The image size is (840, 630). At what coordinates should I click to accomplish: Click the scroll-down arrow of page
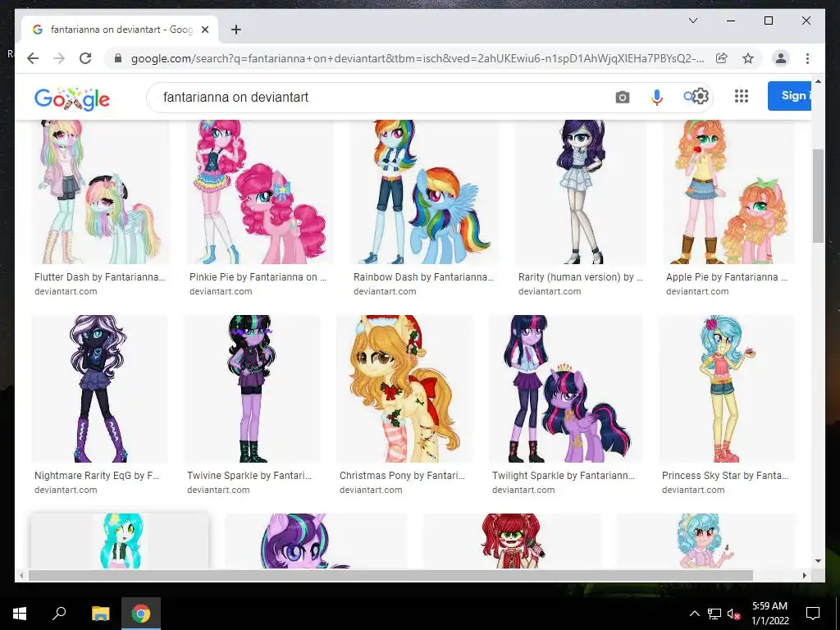[x=818, y=561]
